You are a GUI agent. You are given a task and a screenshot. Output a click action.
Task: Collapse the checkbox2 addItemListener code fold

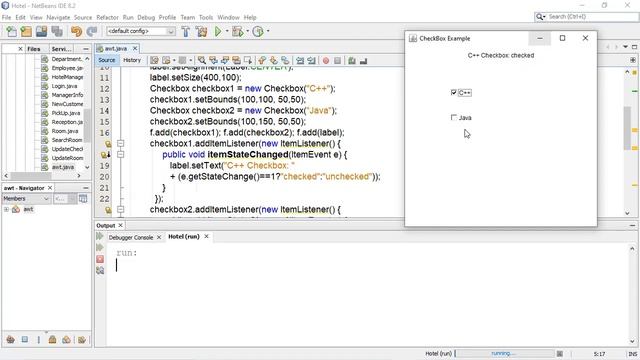coord(120,209)
